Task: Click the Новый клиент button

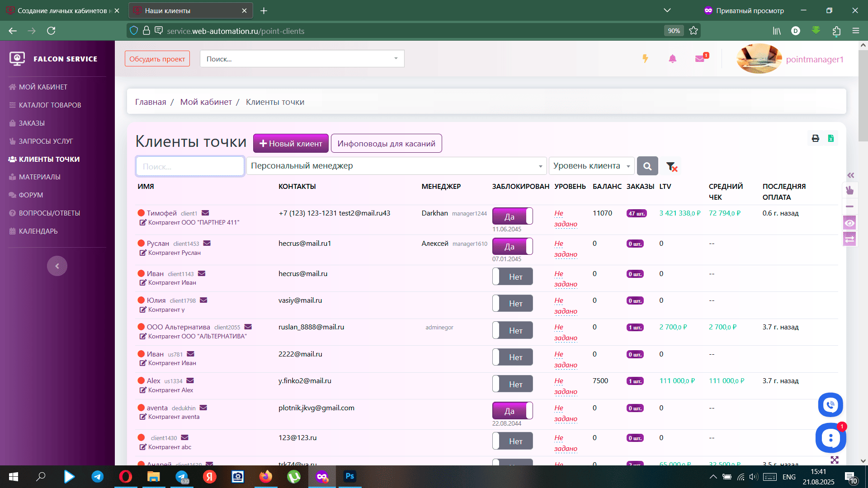Action: pos(291,143)
